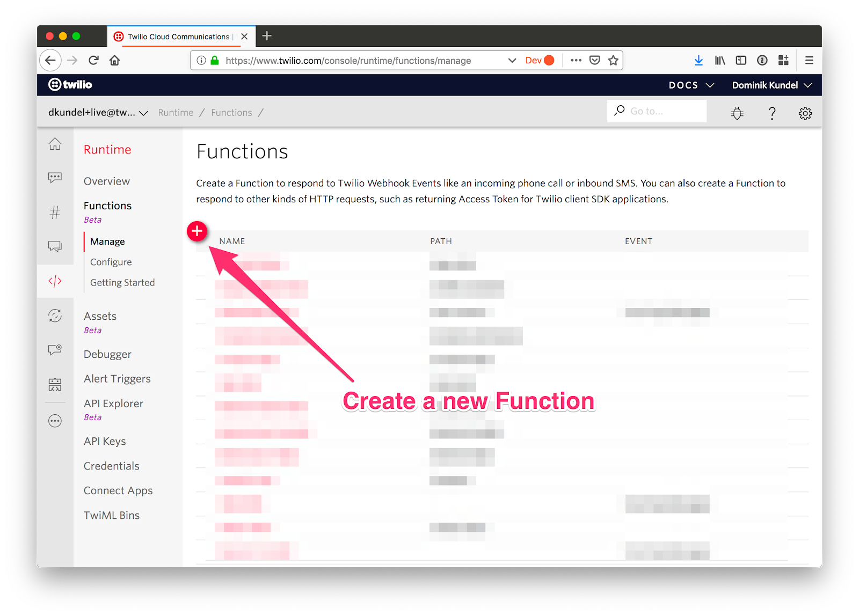Open Firefox library icon
The height and width of the screenshot is (616, 859).
(x=720, y=60)
